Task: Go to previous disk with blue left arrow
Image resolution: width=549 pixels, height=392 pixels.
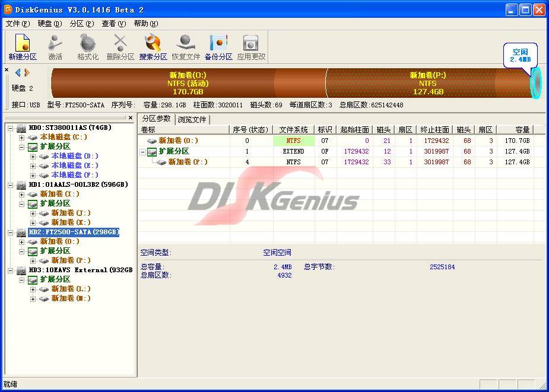Action: pos(18,73)
